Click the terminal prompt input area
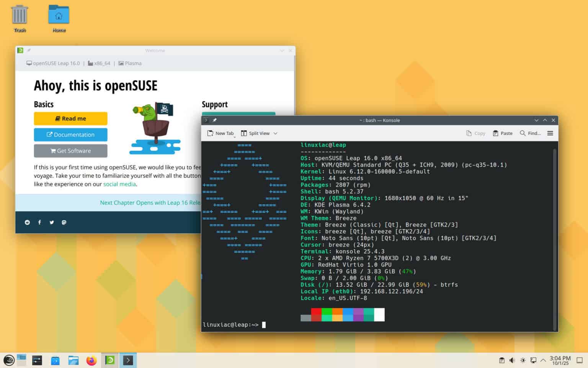 [x=263, y=325]
